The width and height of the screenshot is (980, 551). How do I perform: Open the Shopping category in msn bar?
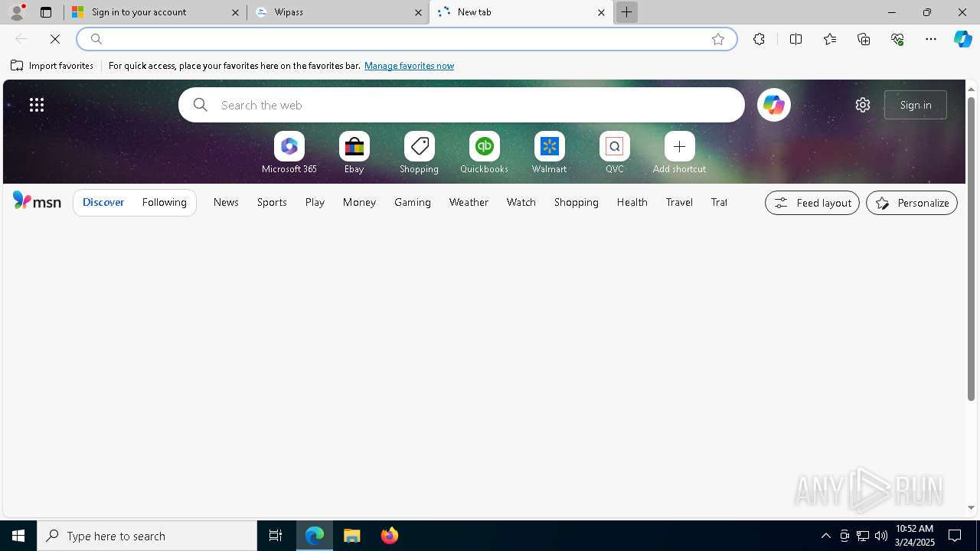pyautogui.click(x=577, y=202)
